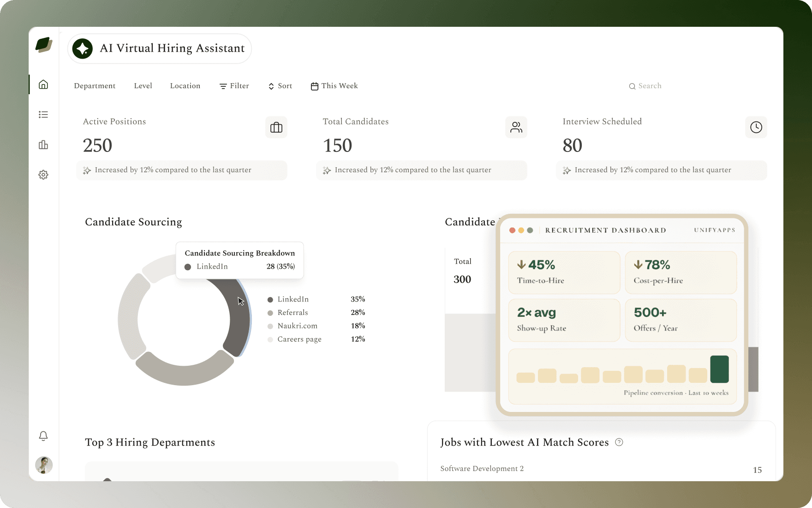The height and width of the screenshot is (508, 812).
Task: Click the green leaf app logo
Action: 44,45
